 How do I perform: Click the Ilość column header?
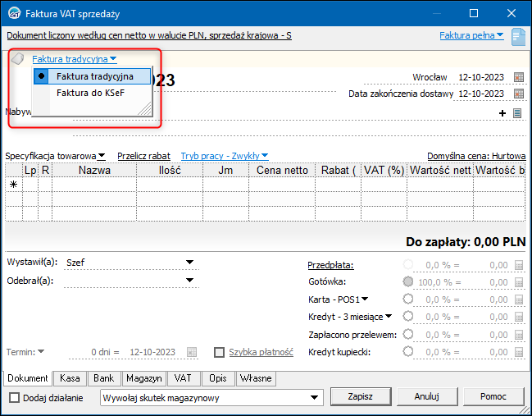[x=170, y=170]
